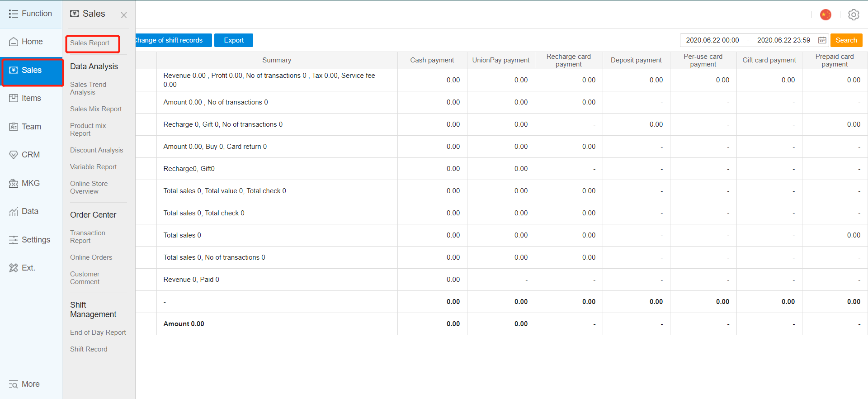Close the Sales submenu panel
Screen dimensions: 868x399
pos(124,15)
